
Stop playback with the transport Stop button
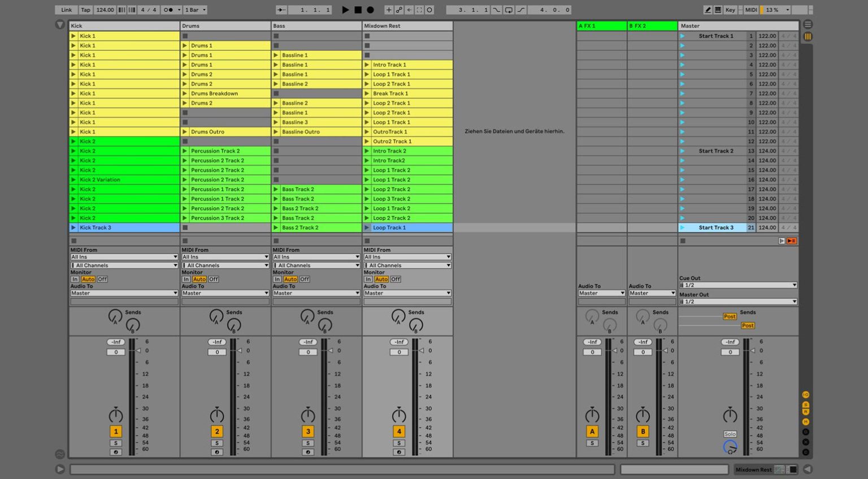coord(358,10)
